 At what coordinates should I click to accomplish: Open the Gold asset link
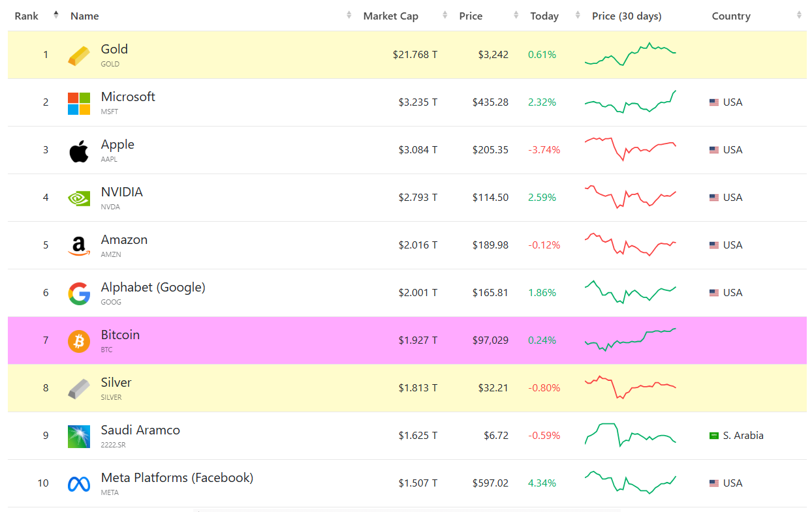point(114,49)
